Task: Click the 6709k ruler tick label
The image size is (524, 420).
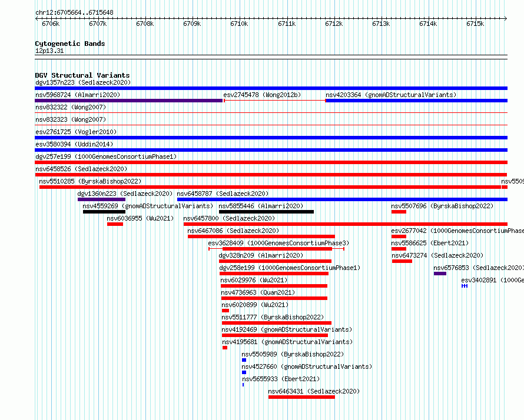Action: [192, 24]
